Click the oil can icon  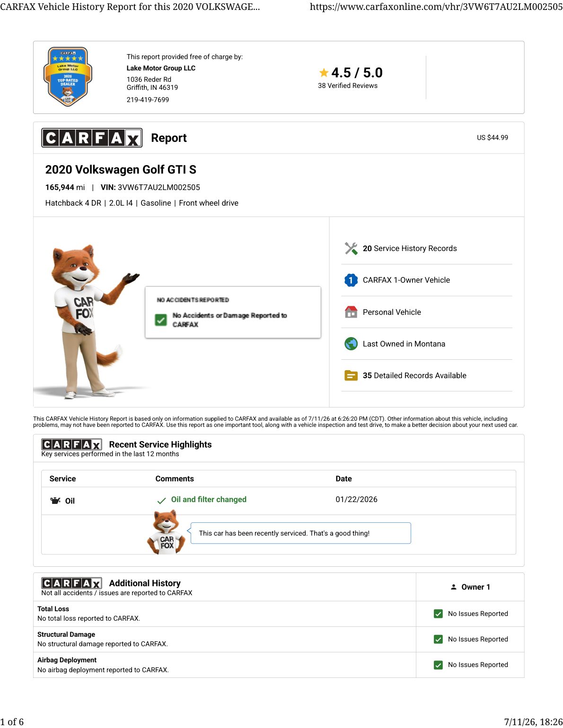[55, 501]
